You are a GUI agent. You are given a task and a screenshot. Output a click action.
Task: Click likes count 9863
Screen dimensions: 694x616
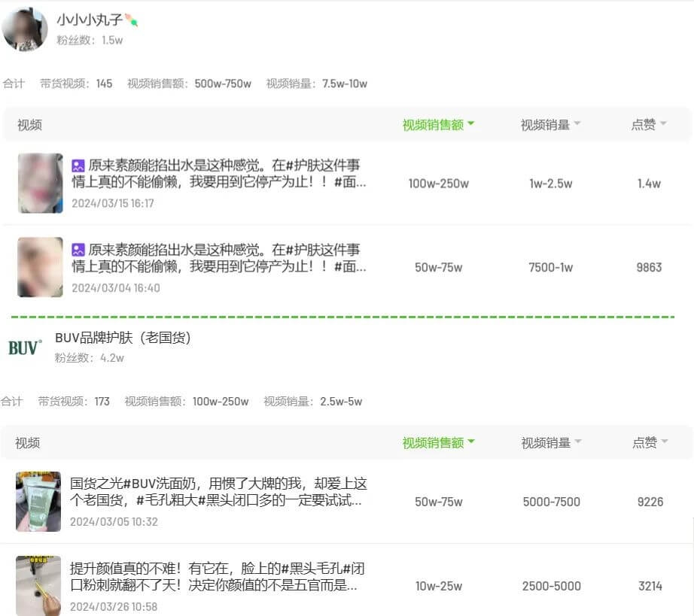(650, 268)
